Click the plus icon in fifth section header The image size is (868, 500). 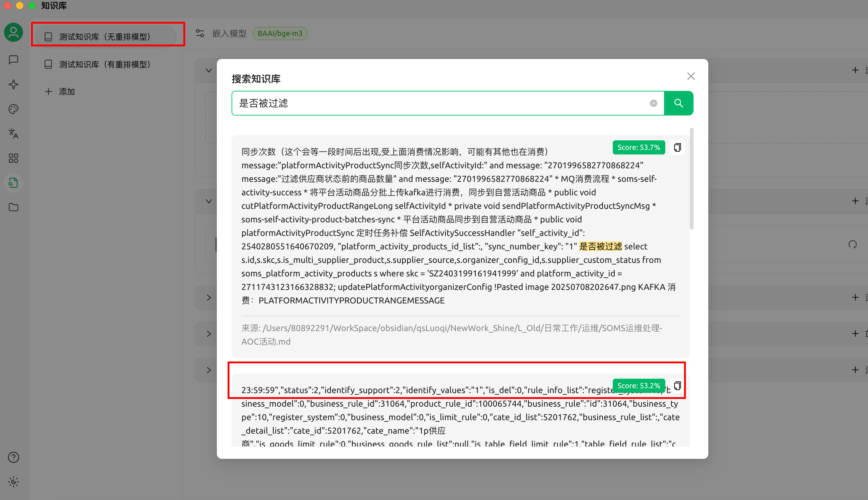click(x=855, y=370)
